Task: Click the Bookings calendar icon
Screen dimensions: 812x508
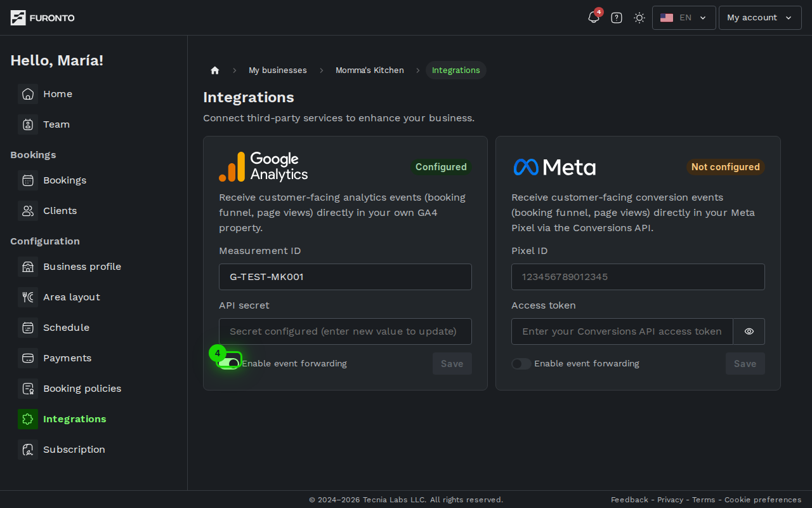Action: 28,180
